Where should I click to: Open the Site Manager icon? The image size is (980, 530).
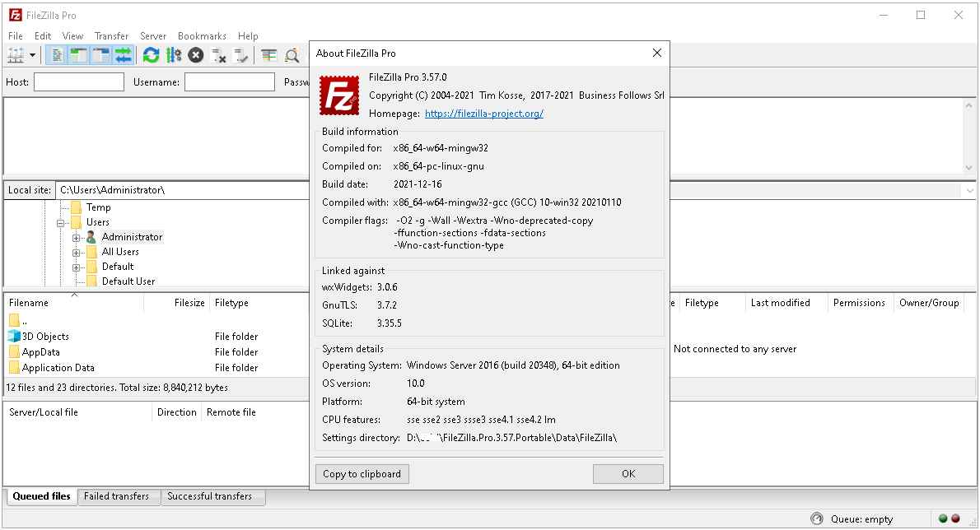click(x=16, y=56)
